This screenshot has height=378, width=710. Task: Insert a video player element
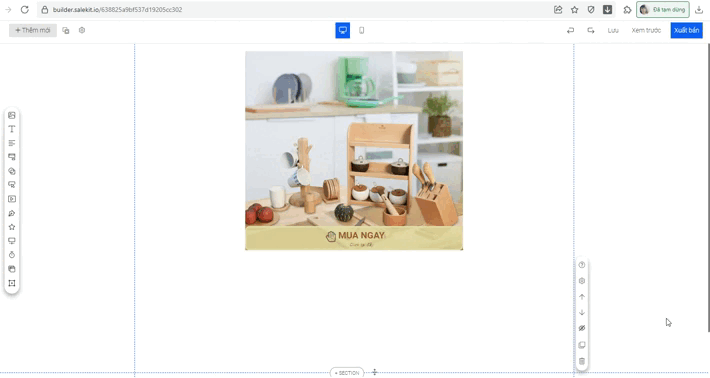[x=12, y=199]
